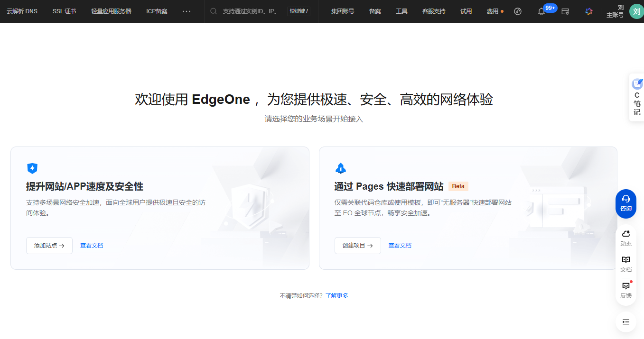This screenshot has height=339, width=644.
Task: Click the circular link icon after 费用
Action: click(x=518, y=11)
